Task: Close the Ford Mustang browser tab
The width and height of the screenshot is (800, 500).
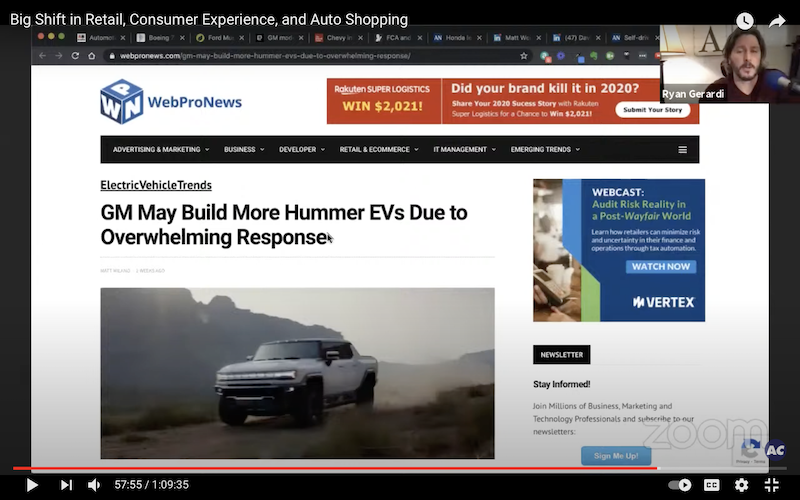Action: tap(241, 38)
